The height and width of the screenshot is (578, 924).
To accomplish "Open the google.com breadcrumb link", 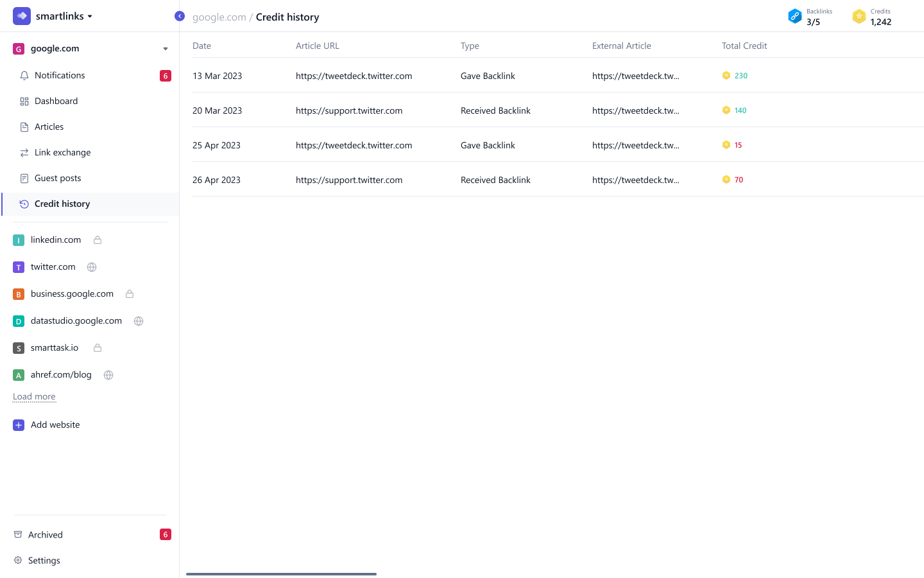I will click(x=219, y=17).
